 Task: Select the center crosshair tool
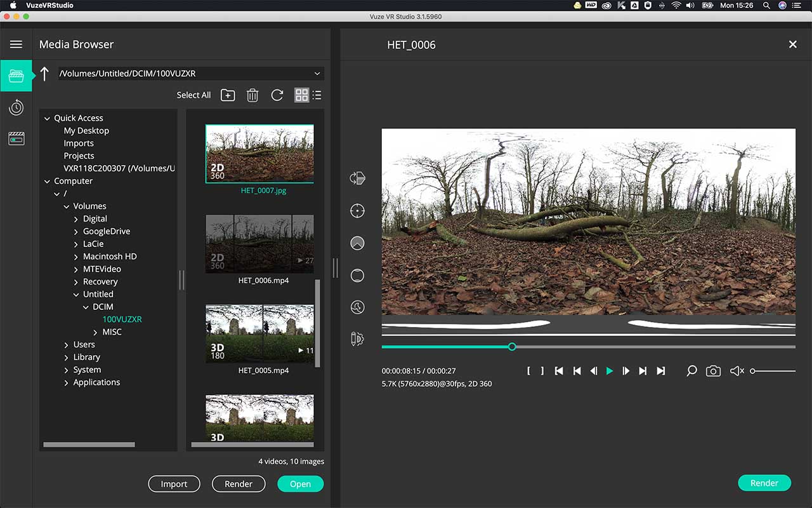(x=357, y=211)
